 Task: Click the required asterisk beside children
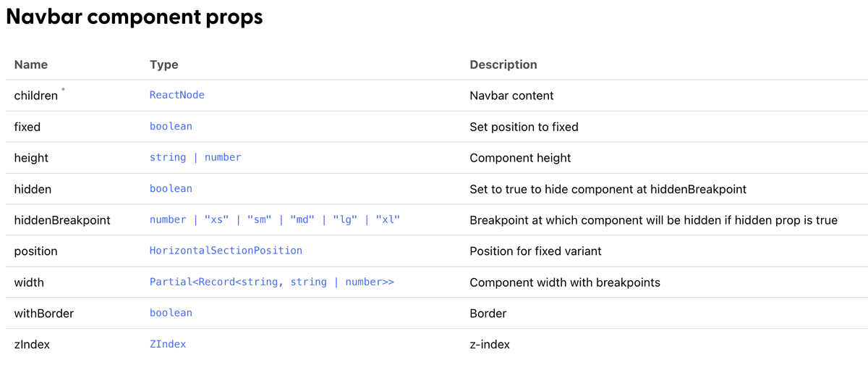pos(63,90)
